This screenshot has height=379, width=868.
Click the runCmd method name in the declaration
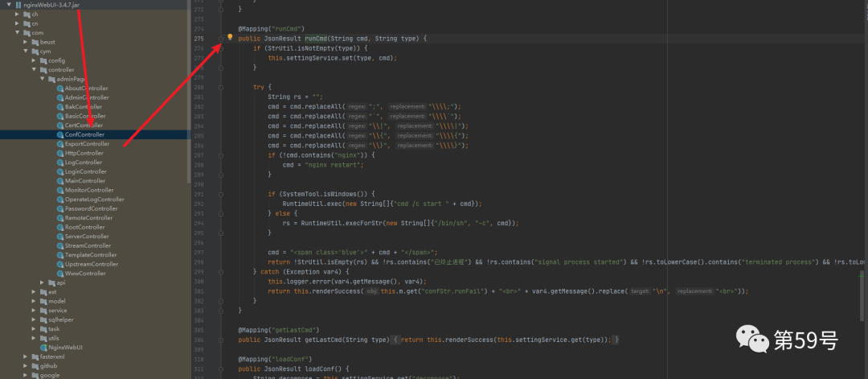tap(316, 39)
